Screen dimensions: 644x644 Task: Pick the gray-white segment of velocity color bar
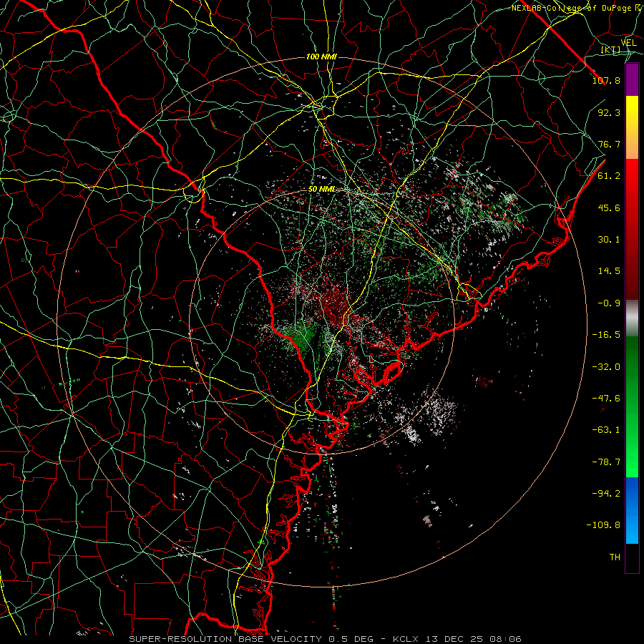click(632, 318)
